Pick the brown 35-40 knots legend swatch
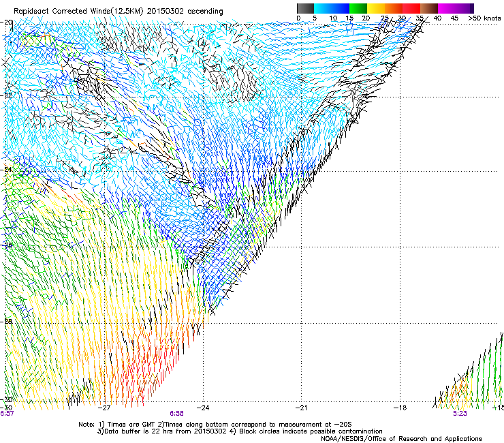Image resolution: width=504 pixels, height=443 pixels. 429,8
